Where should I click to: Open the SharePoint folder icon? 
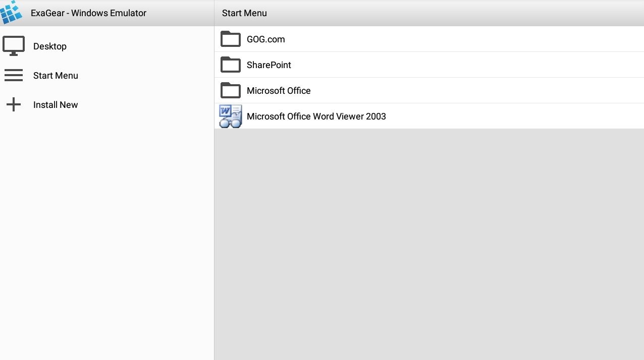click(x=231, y=65)
